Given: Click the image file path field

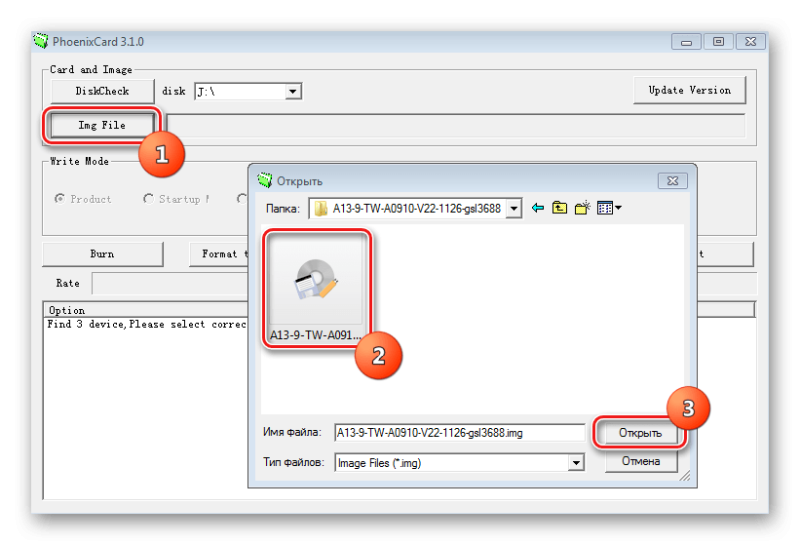Looking at the screenshot, I should click(x=456, y=126).
